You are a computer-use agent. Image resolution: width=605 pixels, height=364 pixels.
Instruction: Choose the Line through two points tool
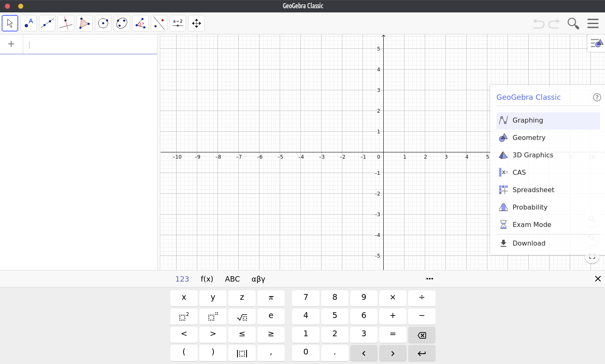click(47, 23)
